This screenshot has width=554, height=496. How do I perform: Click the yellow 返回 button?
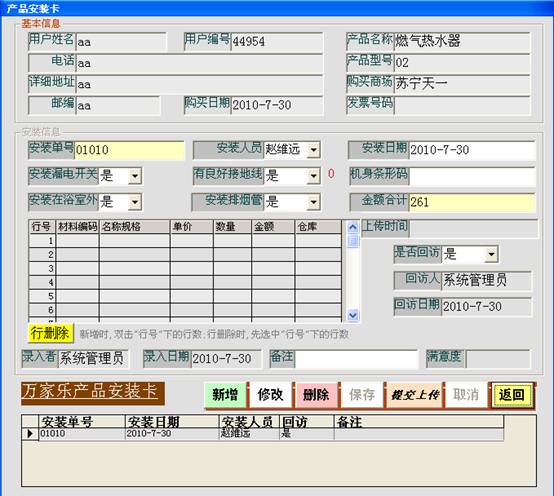click(512, 395)
